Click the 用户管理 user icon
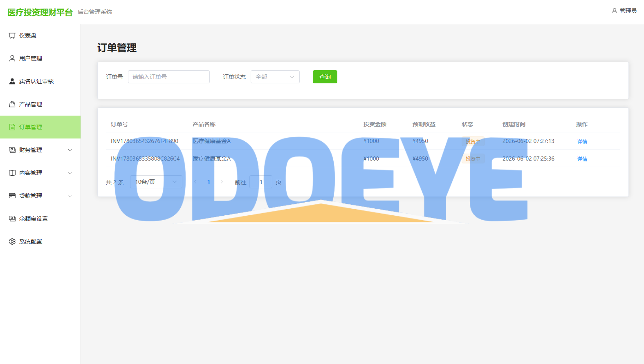 12,58
